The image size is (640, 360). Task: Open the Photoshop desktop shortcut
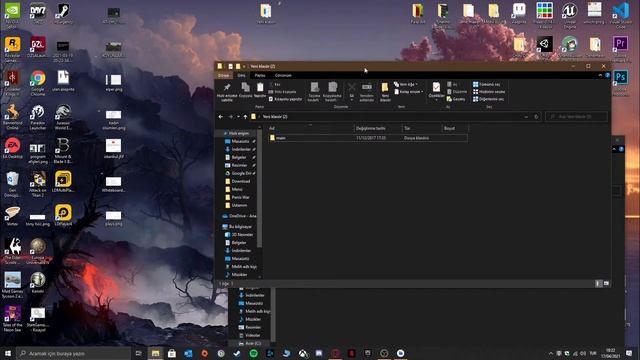pyautogui.click(x=621, y=83)
